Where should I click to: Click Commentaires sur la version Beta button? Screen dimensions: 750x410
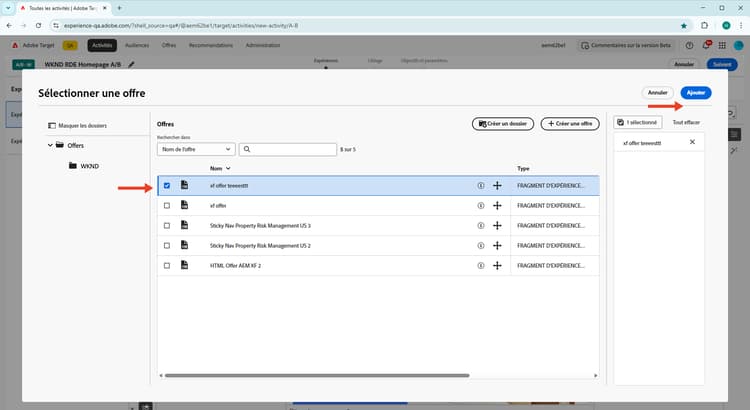pyautogui.click(x=626, y=45)
